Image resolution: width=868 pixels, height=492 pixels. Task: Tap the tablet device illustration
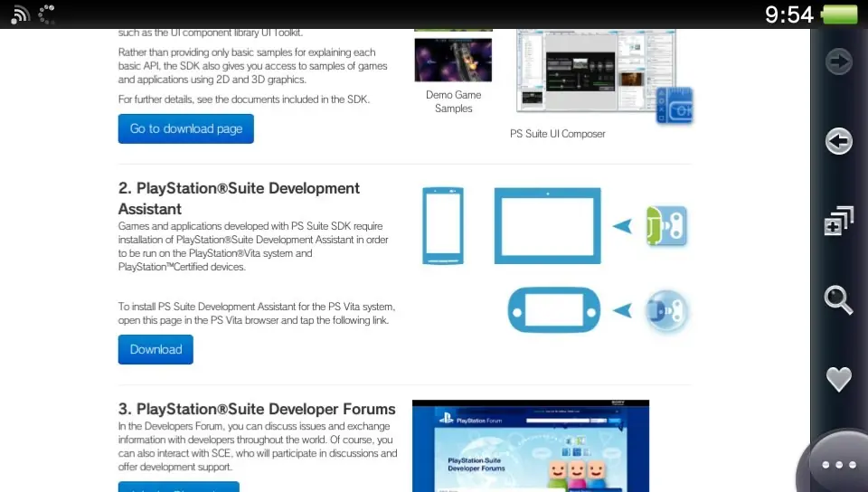point(548,226)
